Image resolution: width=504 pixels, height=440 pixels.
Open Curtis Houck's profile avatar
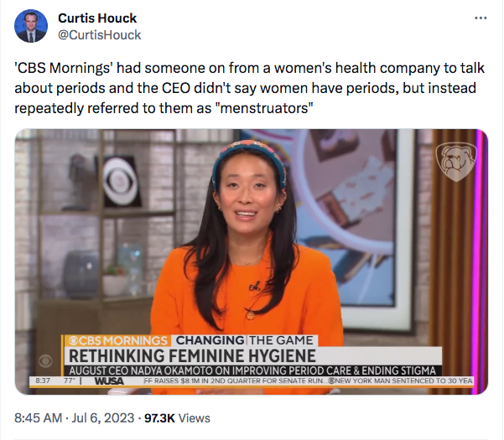(31, 26)
